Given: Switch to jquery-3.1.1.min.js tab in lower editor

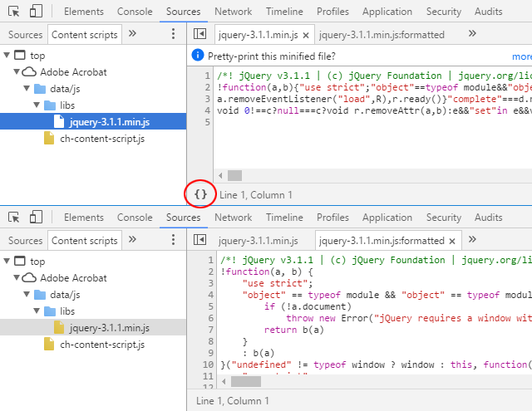Looking at the screenshot, I should (259, 241).
